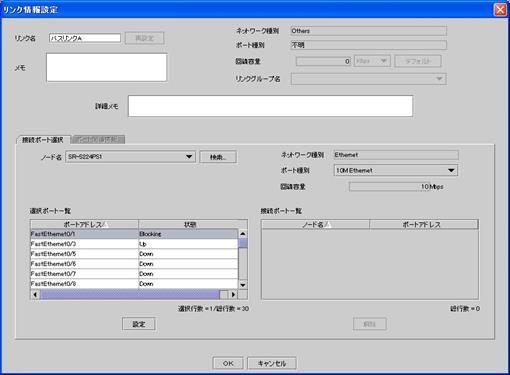
Task: Select the 接続ポート選択 tab
Action: 43,140
